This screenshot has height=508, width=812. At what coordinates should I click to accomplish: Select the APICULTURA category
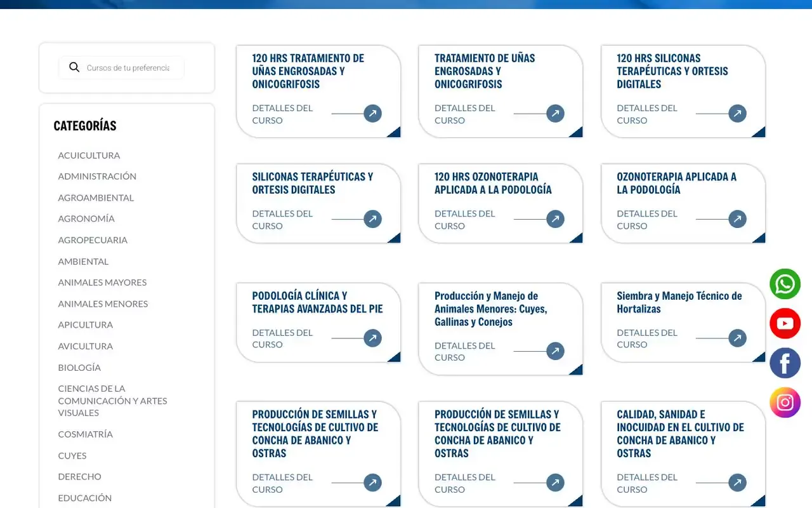pyautogui.click(x=86, y=324)
